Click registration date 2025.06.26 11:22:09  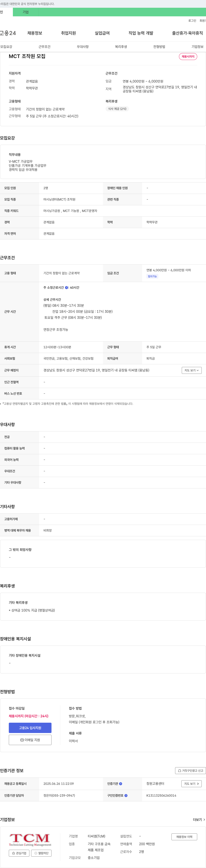coord(59,784)
